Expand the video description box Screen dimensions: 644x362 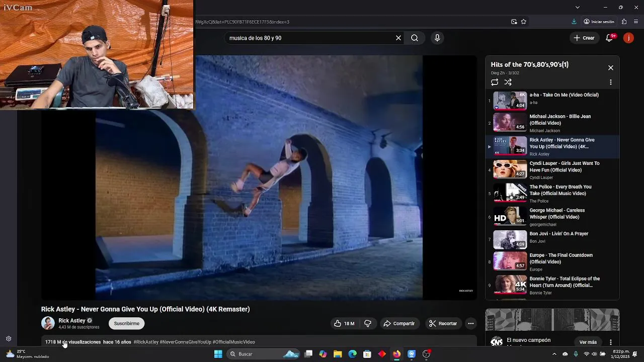click(259, 342)
